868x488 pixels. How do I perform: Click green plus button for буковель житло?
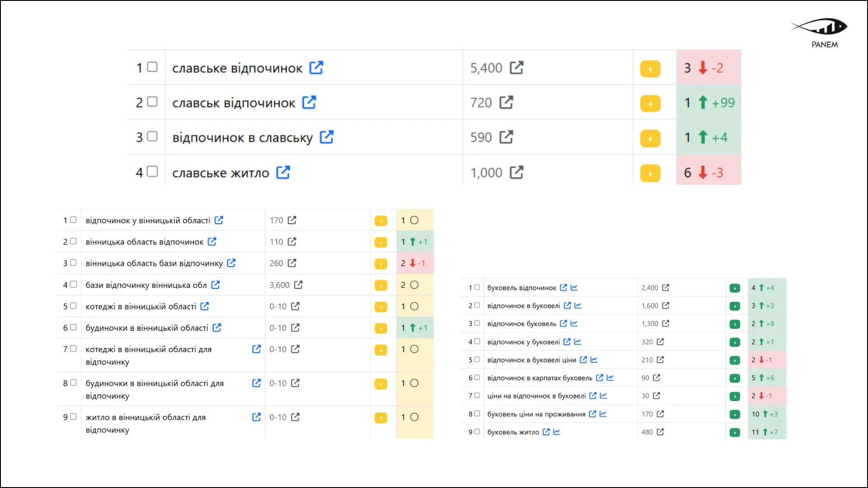pyautogui.click(x=735, y=432)
